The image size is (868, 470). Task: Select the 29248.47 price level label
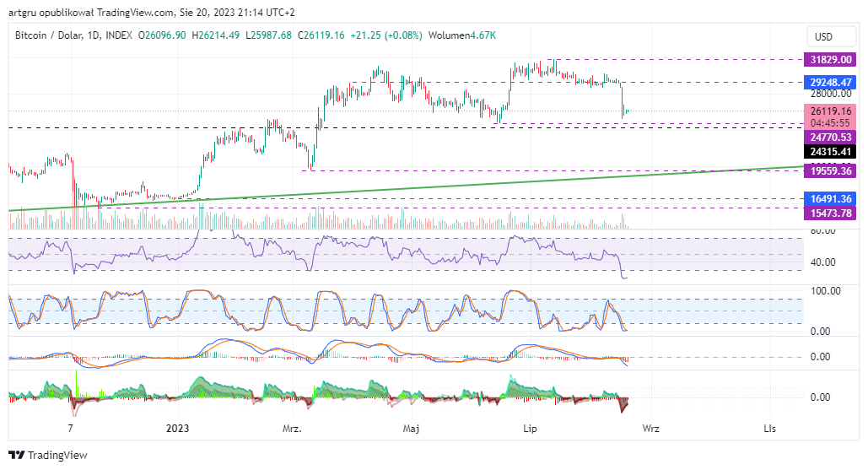point(830,83)
